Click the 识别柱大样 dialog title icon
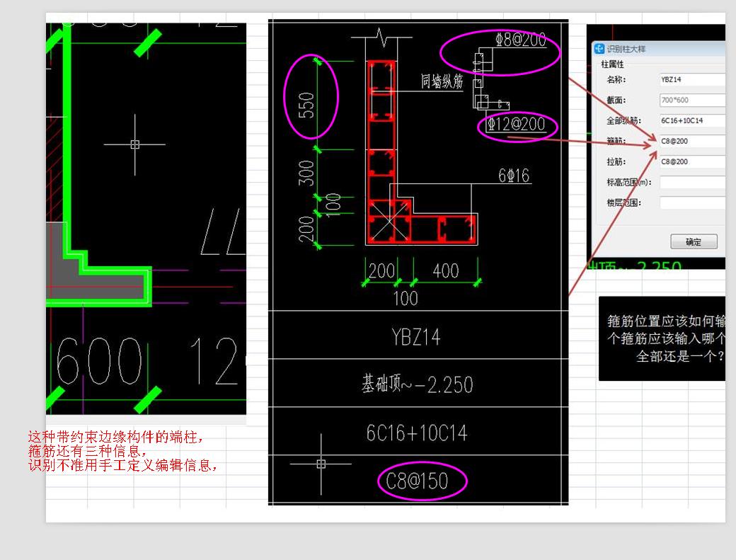The image size is (736, 560). (x=599, y=48)
